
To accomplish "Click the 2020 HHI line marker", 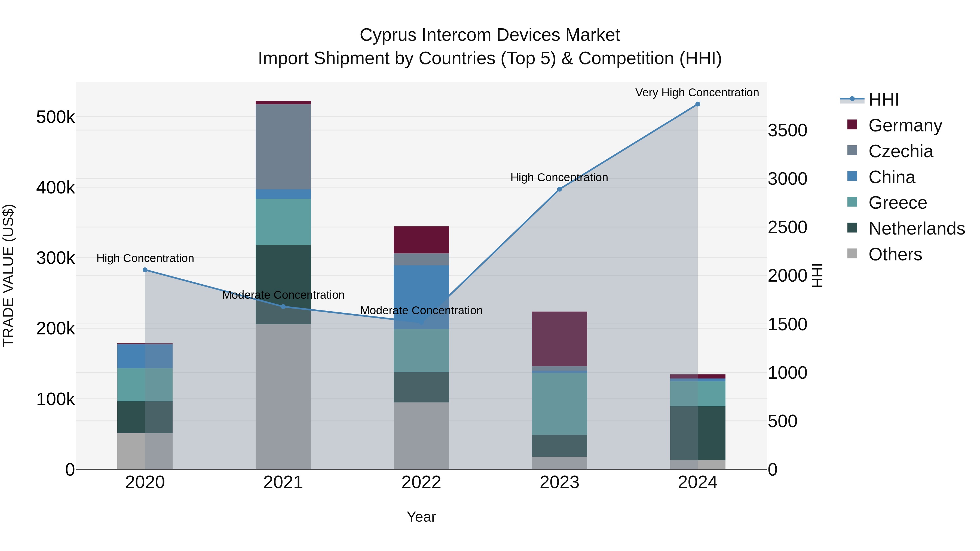I will point(145,270).
